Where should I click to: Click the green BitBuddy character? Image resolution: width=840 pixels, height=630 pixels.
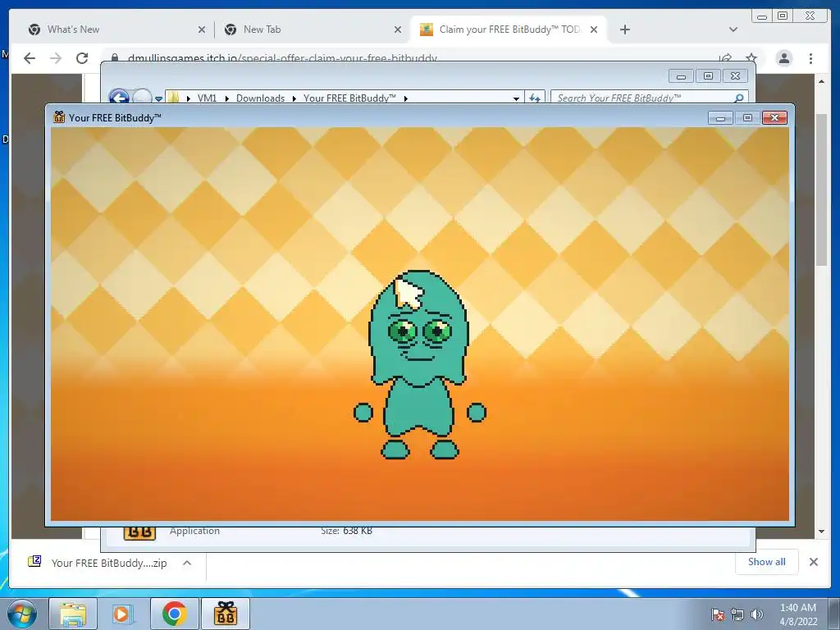coord(419,365)
